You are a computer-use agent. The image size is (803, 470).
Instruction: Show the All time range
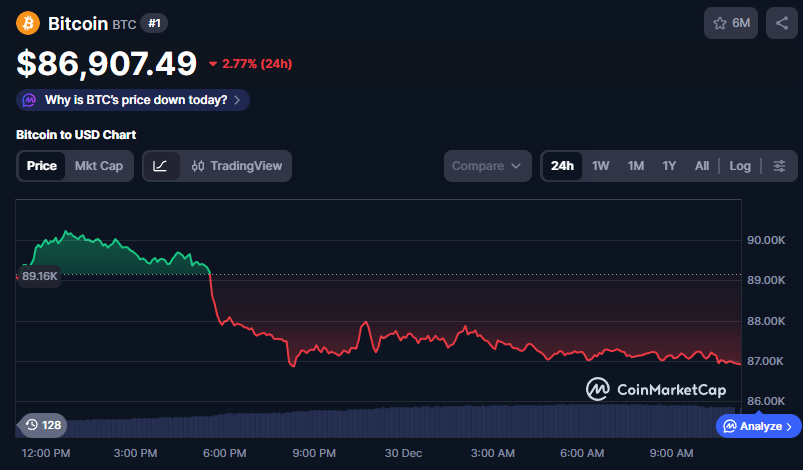point(702,166)
